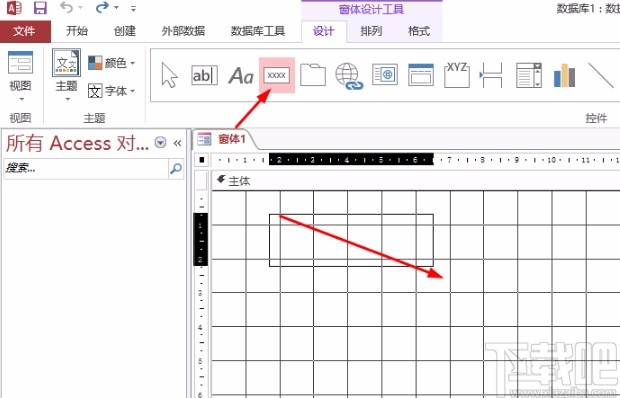Save the database with the floppy icon
Viewport: 620px width, 398px height.
pyautogui.click(x=40, y=8)
